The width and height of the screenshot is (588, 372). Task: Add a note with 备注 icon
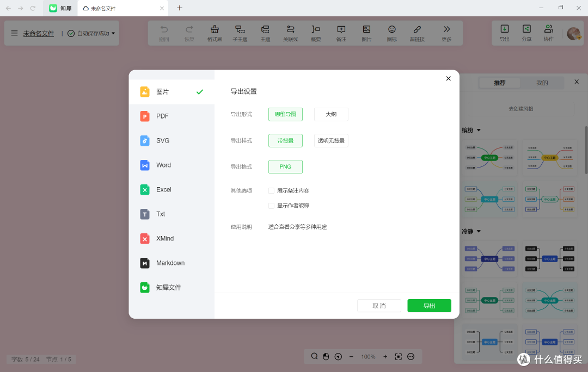tap(341, 33)
